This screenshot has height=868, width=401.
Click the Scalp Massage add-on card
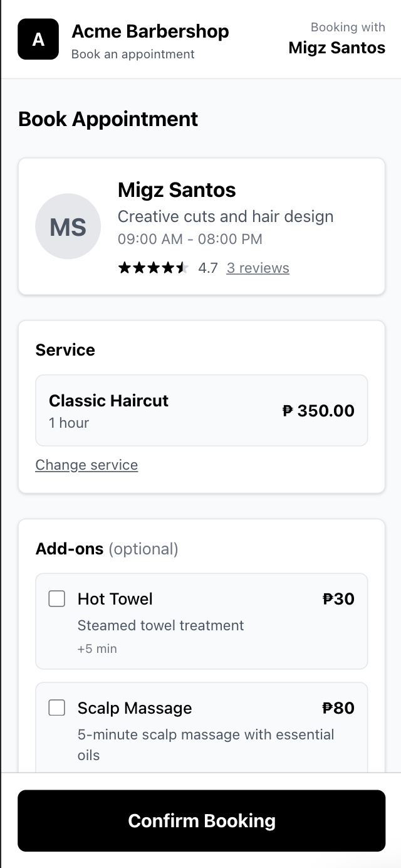click(x=201, y=728)
